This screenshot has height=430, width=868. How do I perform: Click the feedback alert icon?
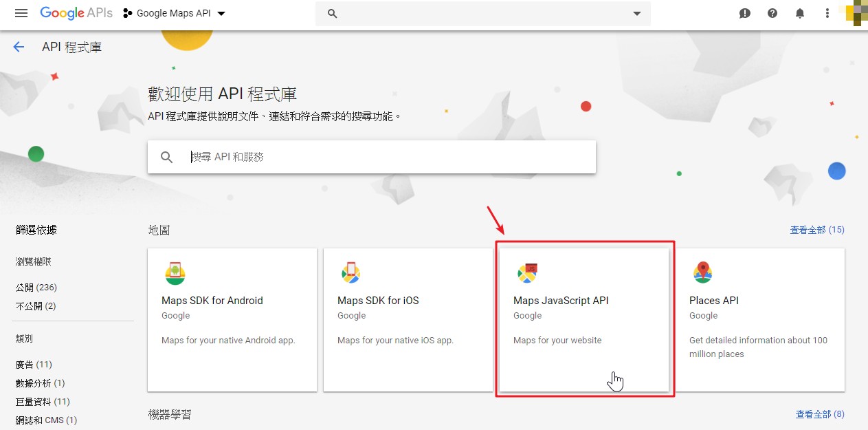click(x=745, y=14)
